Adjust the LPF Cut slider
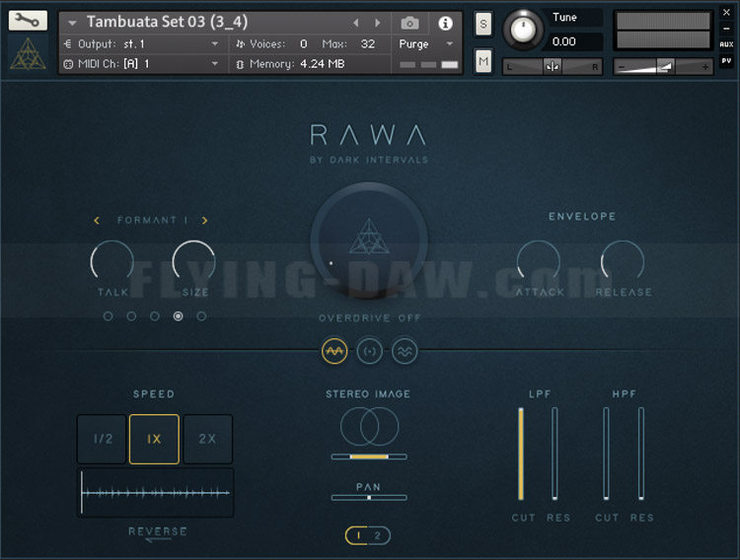This screenshot has width=740, height=560. tap(521, 454)
